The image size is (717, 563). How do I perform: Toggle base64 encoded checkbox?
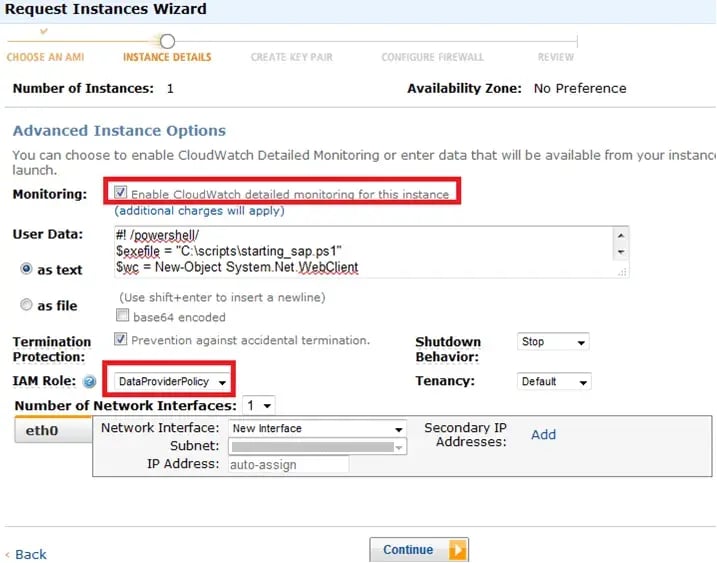point(122,315)
